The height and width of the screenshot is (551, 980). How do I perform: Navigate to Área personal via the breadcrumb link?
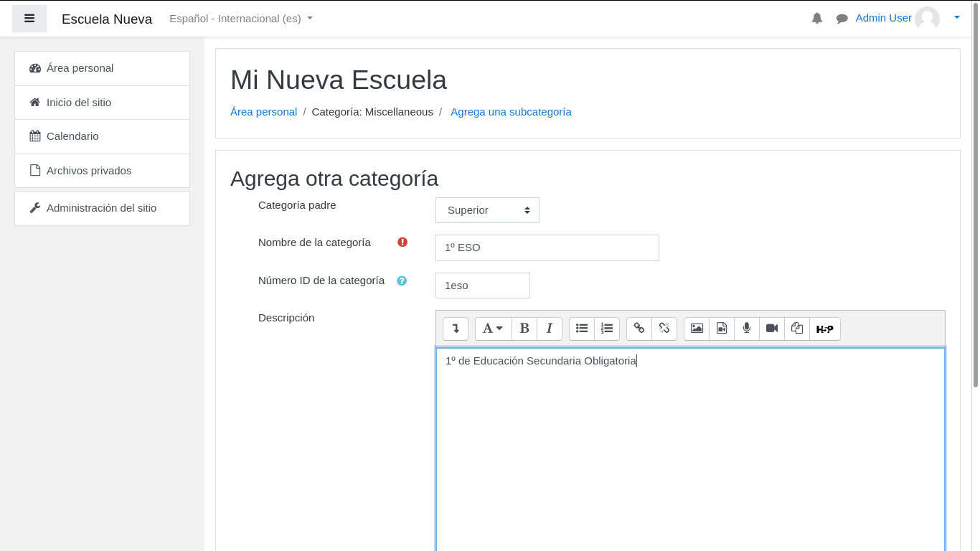click(263, 112)
